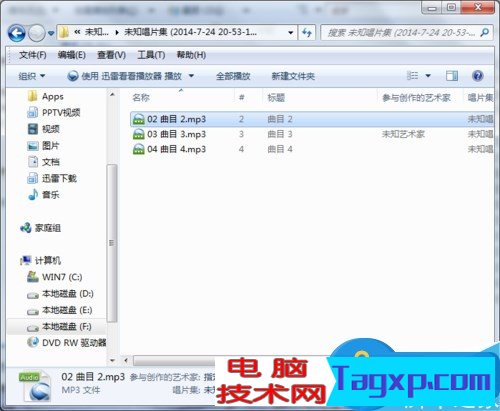The image size is (500, 411).
Task: Play with 迅雷看看播放器 button
Action: click(125, 76)
